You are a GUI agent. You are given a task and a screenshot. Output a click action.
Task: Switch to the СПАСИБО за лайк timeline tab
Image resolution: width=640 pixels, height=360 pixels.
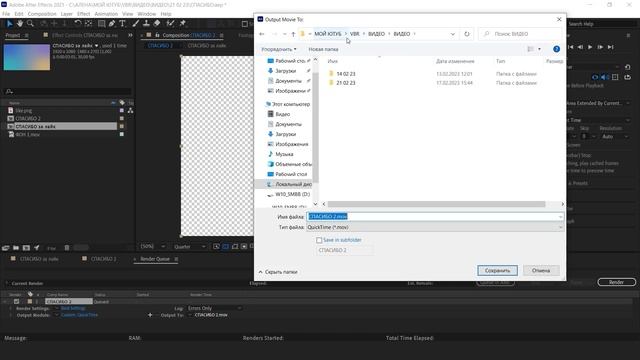pyautogui.click(x=39, y=259)
